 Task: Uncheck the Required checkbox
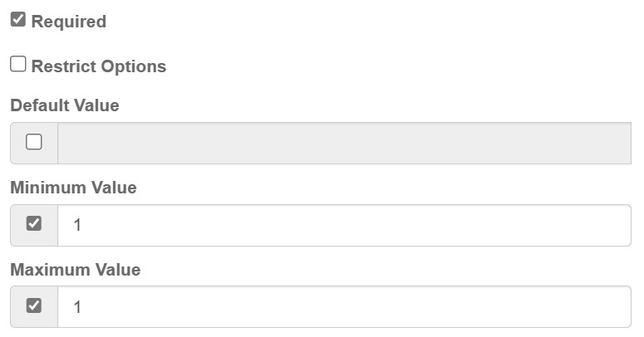(x=18, y=20)
